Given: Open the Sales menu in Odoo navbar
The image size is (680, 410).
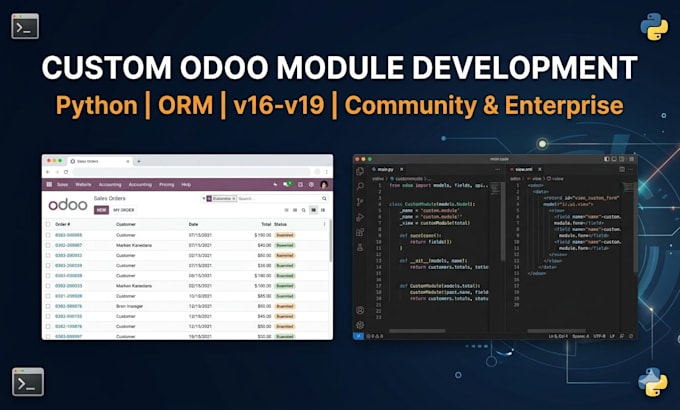Looking at the screenshot, I should point(62,184).
